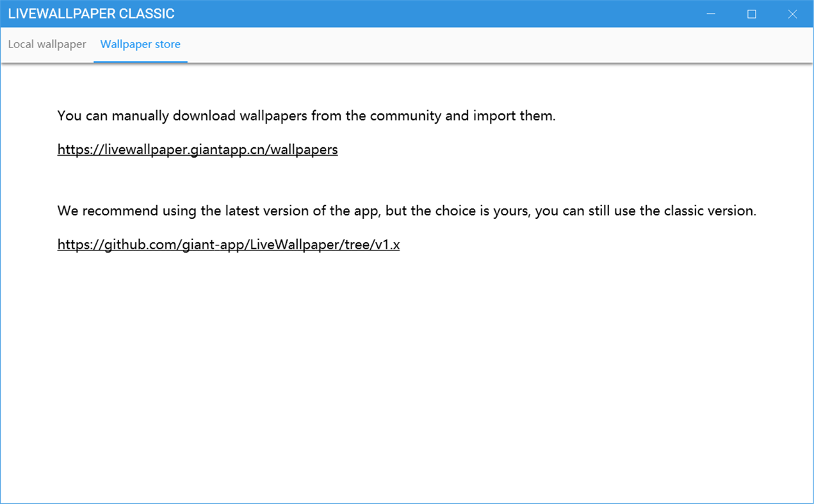This screenshot has height=504, width=814.
Task: Minimize the LiveWallpaper Classic window
Action: [x=711, y=13]
